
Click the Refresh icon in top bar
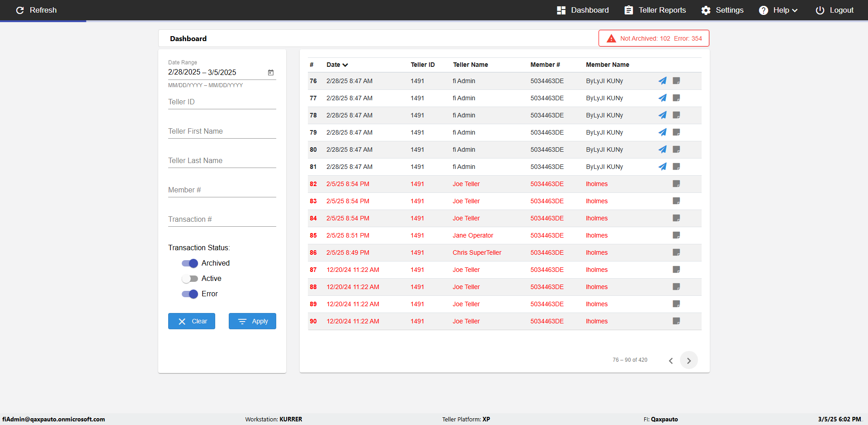(x=20, y=10)
